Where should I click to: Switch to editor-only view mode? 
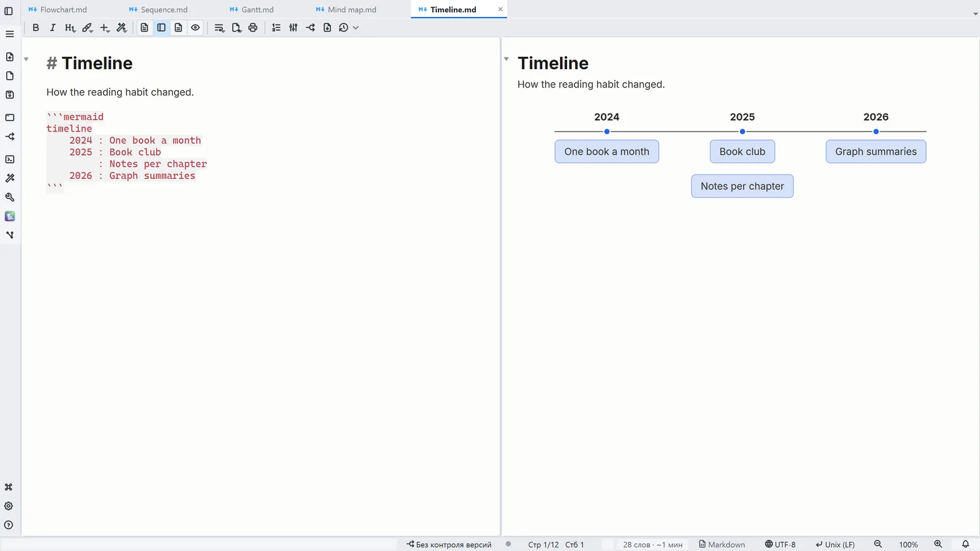tap(145, 28)
